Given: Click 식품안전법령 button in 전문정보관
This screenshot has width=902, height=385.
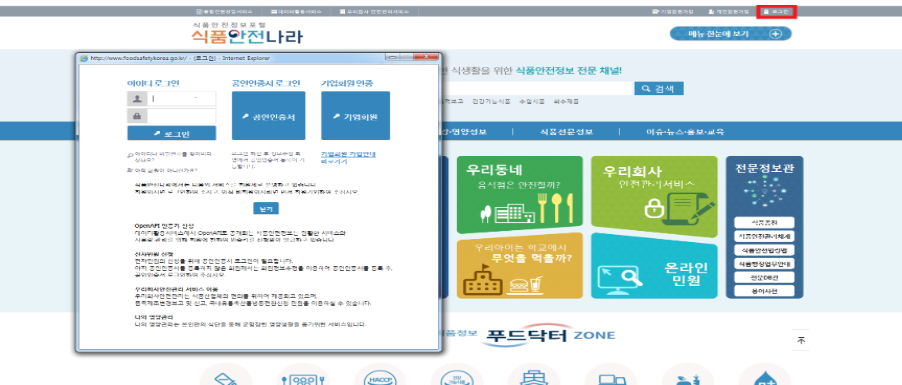Looking at the screenshot, I should pyautogui.click(x=764, y=250).
